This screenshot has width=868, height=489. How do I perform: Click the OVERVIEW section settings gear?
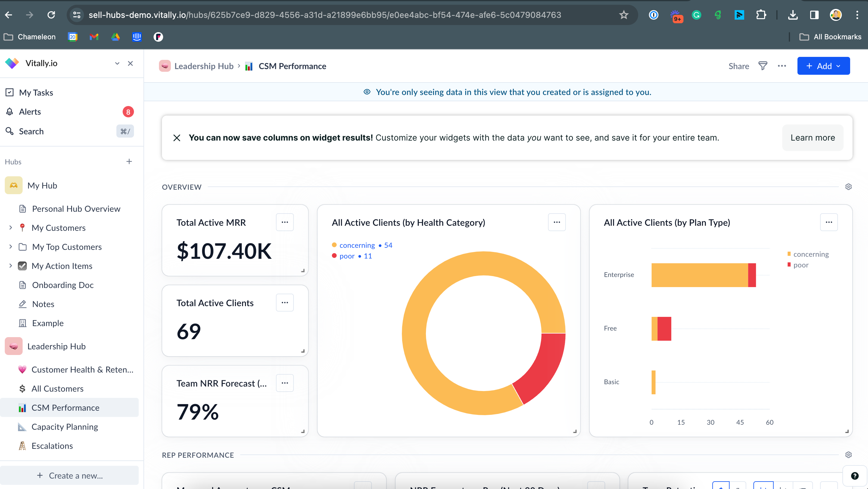pos(848,187)
